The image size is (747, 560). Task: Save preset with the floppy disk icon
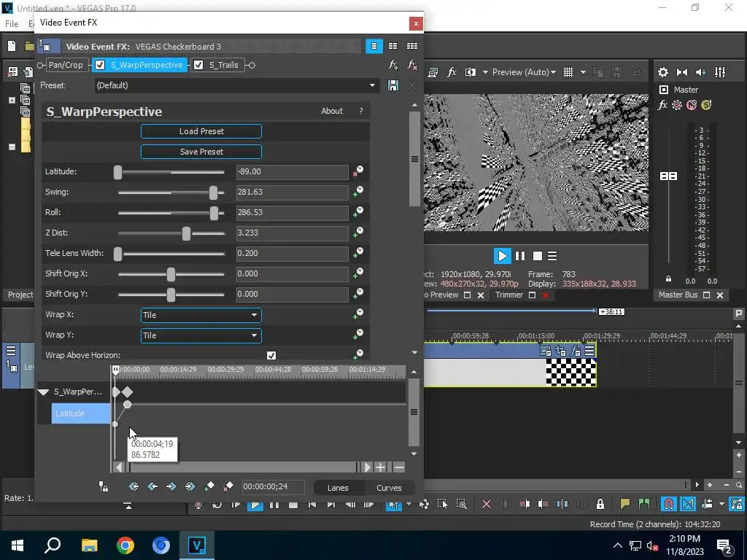[393, 86]
